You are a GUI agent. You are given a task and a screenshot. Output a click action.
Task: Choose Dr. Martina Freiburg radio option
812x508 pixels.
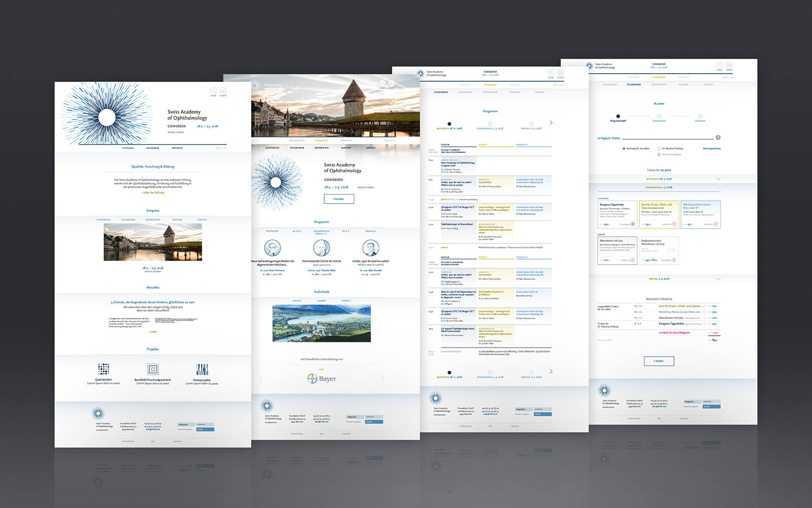(x=659, y=148)
